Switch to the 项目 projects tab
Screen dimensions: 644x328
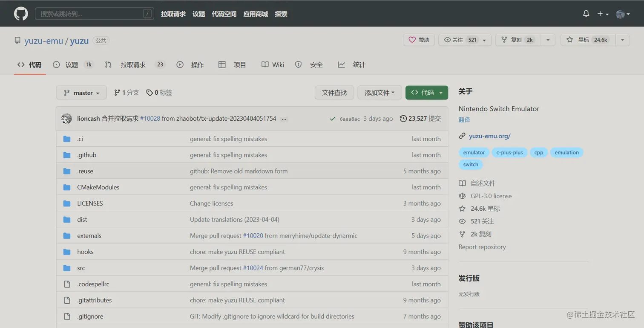[x=233, y=64]
